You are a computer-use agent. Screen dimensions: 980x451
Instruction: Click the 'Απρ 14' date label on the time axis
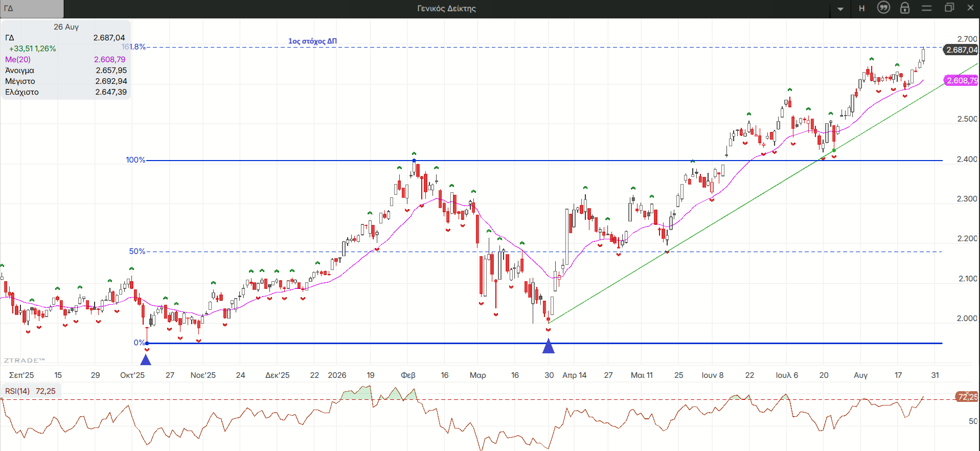click(x=575, y=375)
